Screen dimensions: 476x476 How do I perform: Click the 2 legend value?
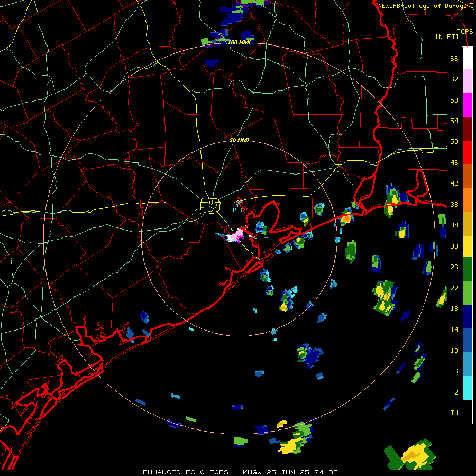tap(456, 392)
